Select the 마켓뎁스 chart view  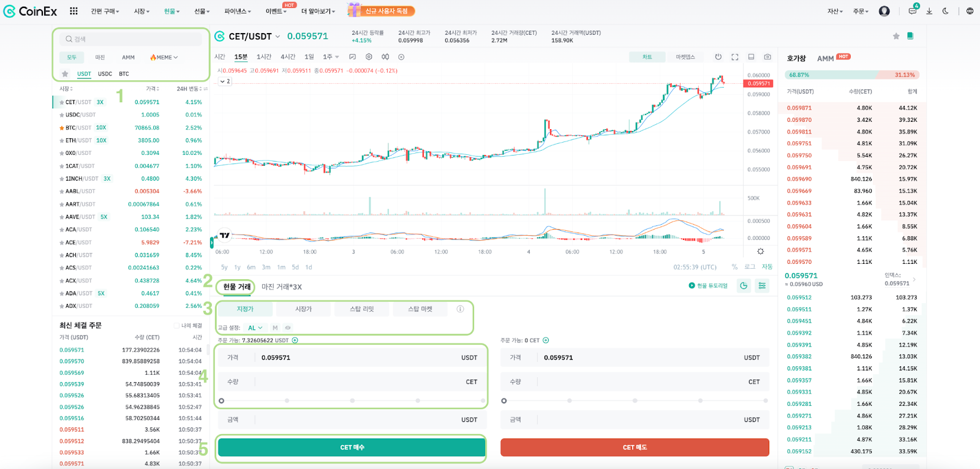(x=685, y=57)
